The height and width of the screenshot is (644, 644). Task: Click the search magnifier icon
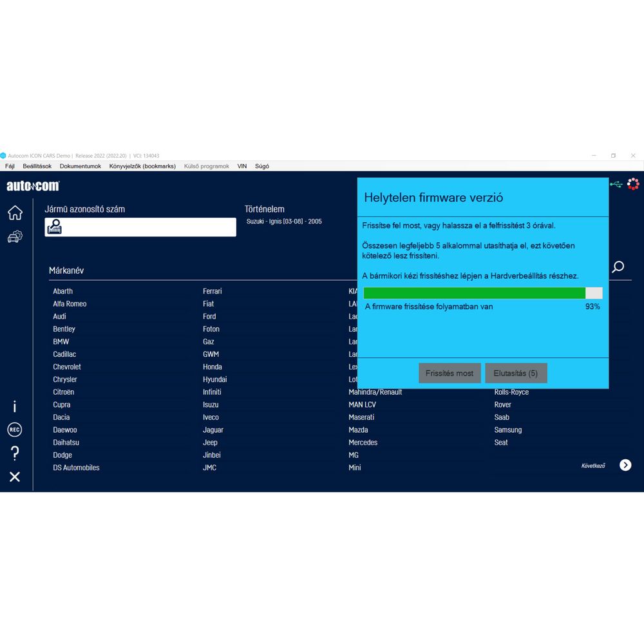(x=618, y=267)
